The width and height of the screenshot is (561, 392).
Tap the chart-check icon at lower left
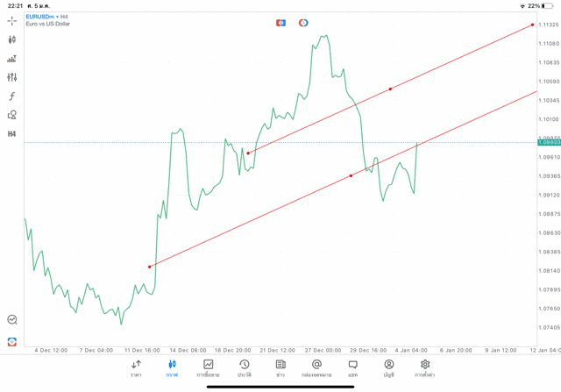[12, 320]
